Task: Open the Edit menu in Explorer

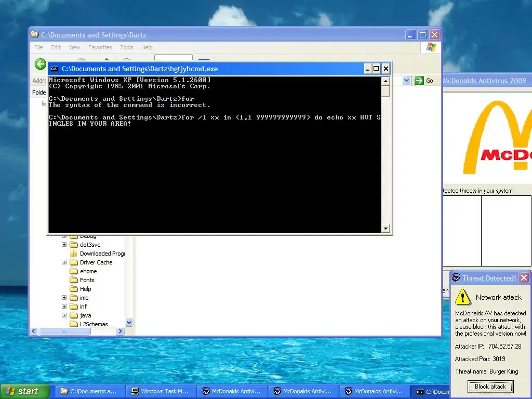Action: click(56, 47)
